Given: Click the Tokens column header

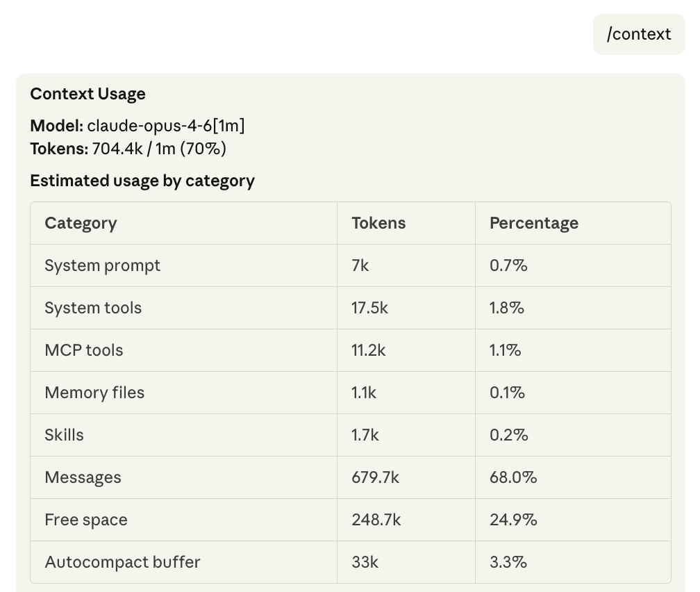Looking at the screenshot, I should 378,223.
